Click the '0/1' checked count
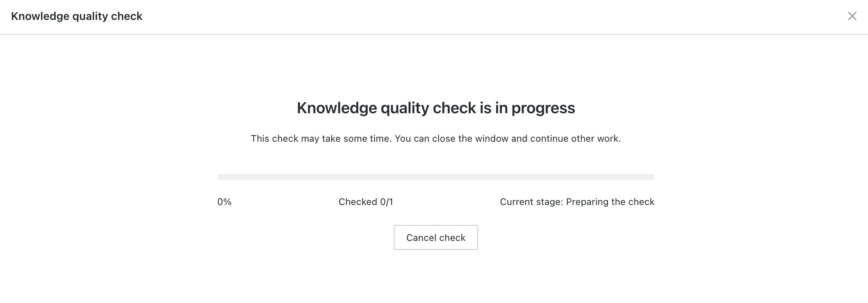Image resolution: width=868 pixels, height=303 pixels. click(x=386, y=202)
